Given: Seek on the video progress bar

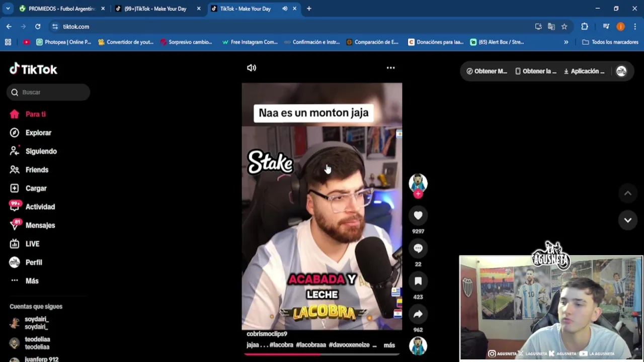Looking at the screenshot, I should pyautogui.click(x=322, y=354).
